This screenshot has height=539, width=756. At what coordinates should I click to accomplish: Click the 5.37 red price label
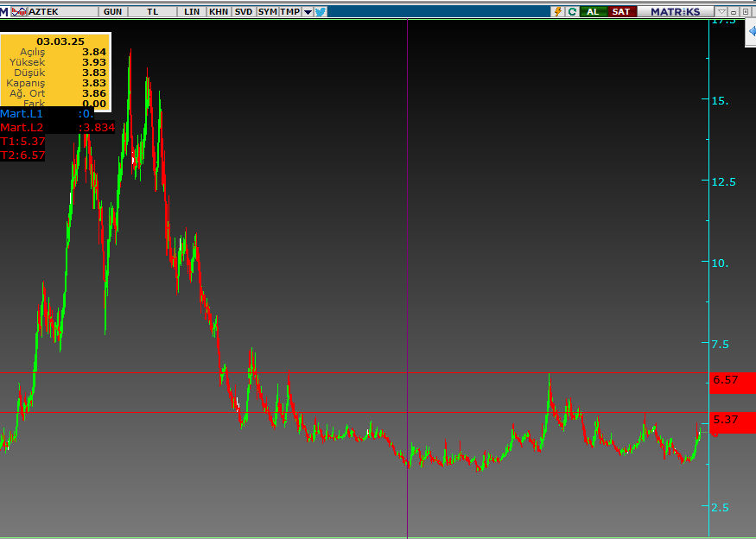click(x=732, y=421)
